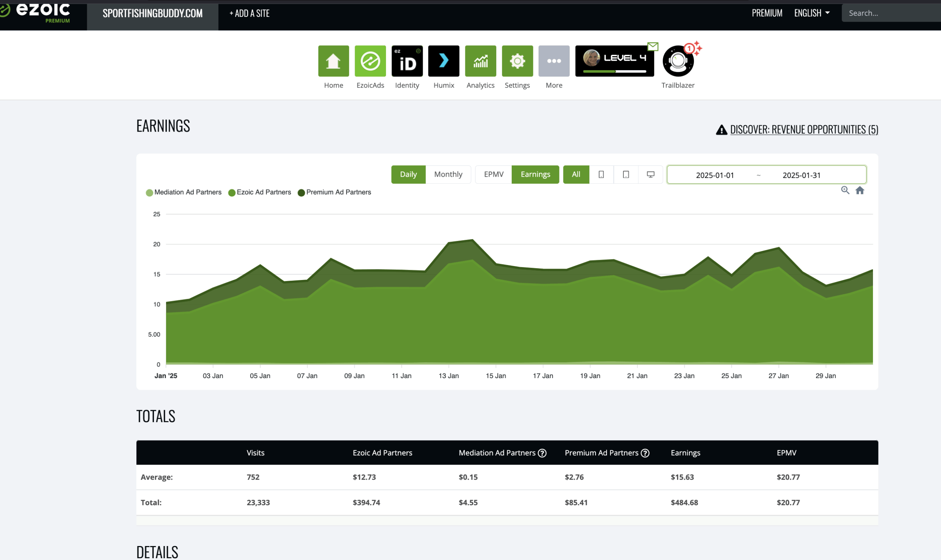This screenshot has width=941, height=560.
Task: Switch the chart to Monthly view
Action: 448,174
